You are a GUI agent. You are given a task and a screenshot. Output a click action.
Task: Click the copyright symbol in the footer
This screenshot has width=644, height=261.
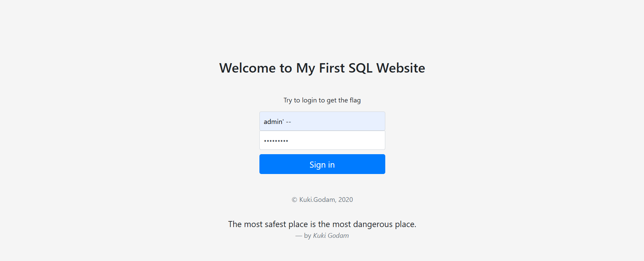(x=294, y=200)
